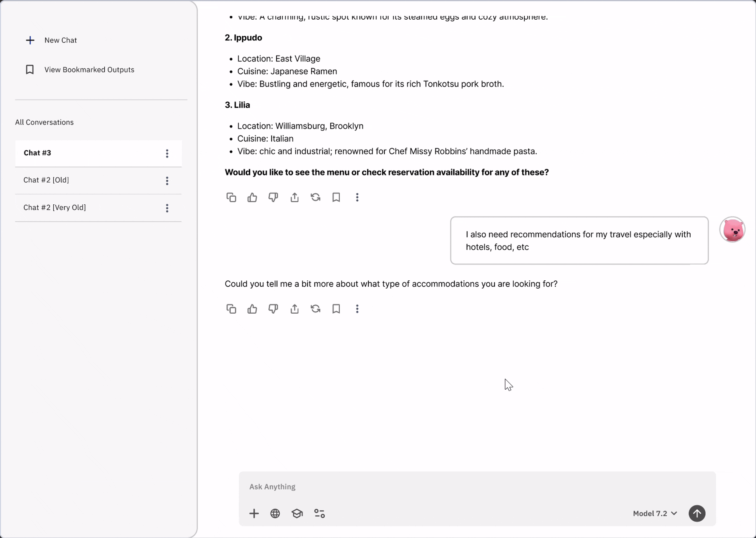Thumbs up the restaurant list response

(x=252, y=197)
